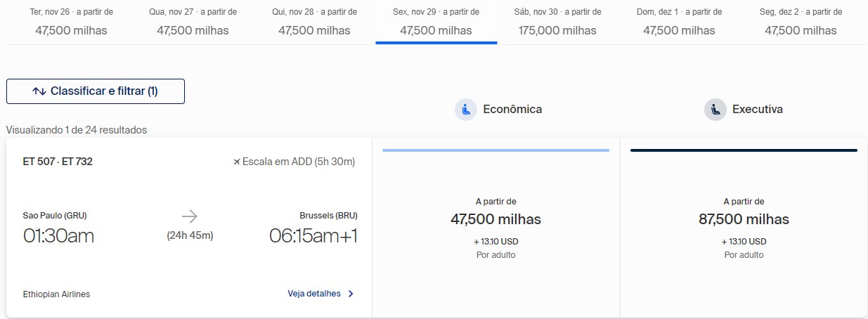Click the Executiva seat icon
The width and height of the screenshot is (868, 319).
pyautogui.click(x=715, y=110)
